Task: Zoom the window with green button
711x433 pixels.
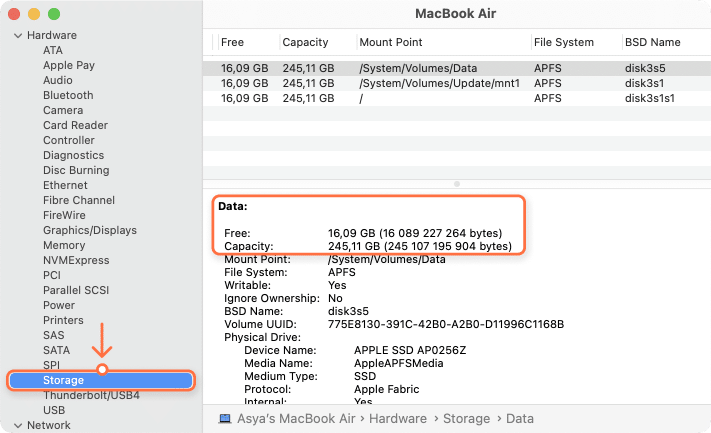Action: (x=54, y=14)
